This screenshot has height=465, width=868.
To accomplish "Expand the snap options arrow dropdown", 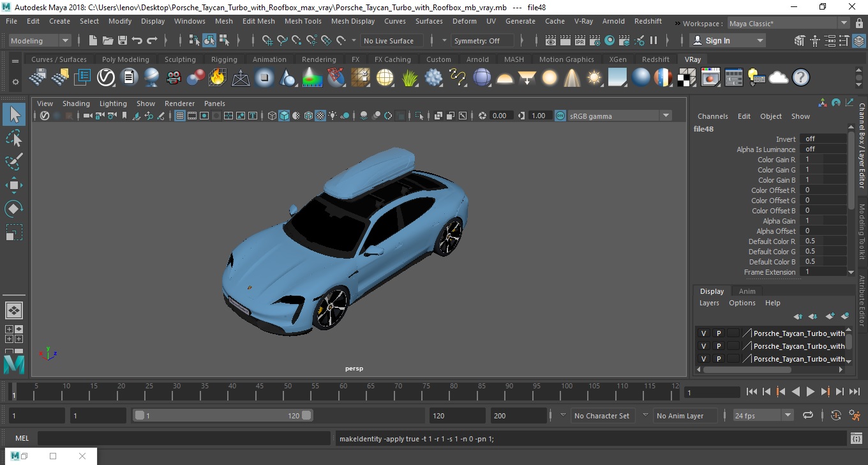I will pos(354,40).
